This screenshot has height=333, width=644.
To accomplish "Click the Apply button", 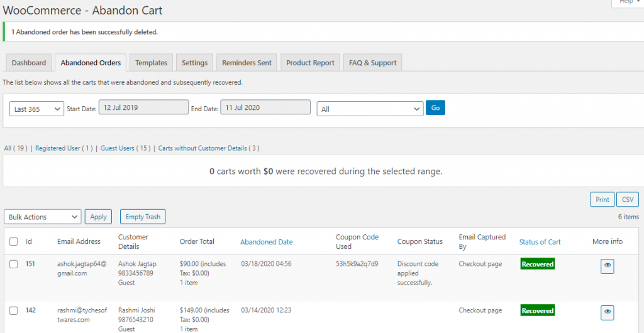I will [98, 217].
